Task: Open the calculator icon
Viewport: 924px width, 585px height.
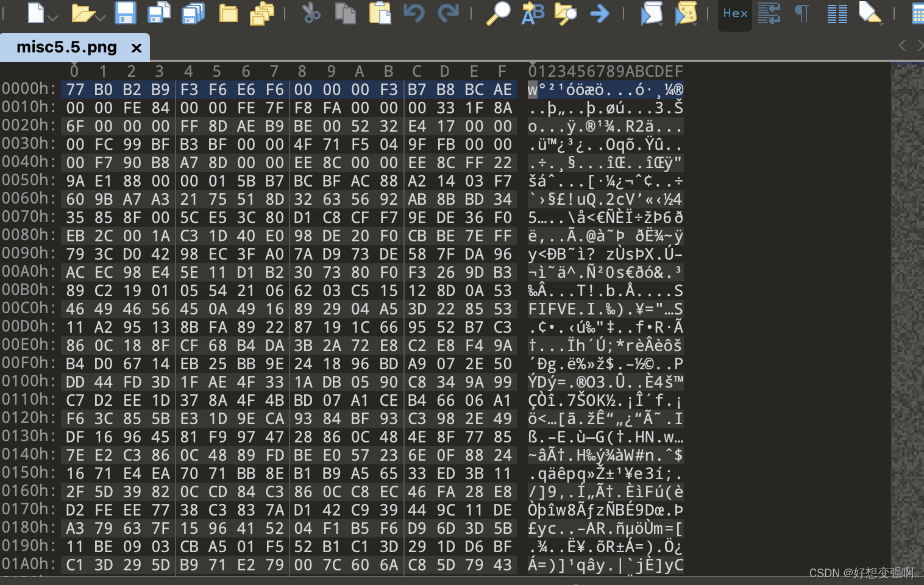Action: click(x=917, y=13)
